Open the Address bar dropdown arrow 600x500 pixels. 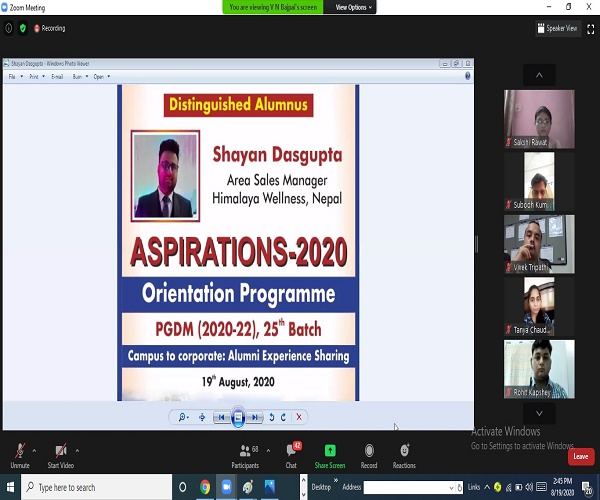click(451, 488)
